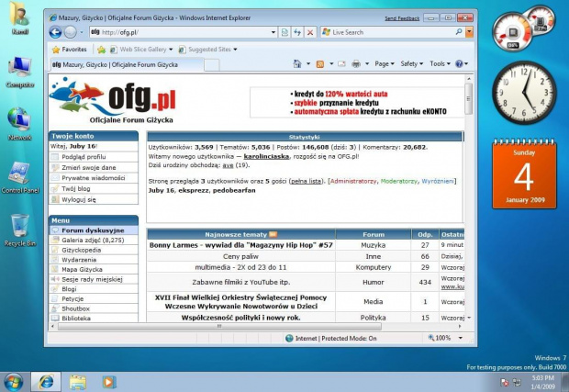Stop loading with the red X icon

(x=311, y=32)
